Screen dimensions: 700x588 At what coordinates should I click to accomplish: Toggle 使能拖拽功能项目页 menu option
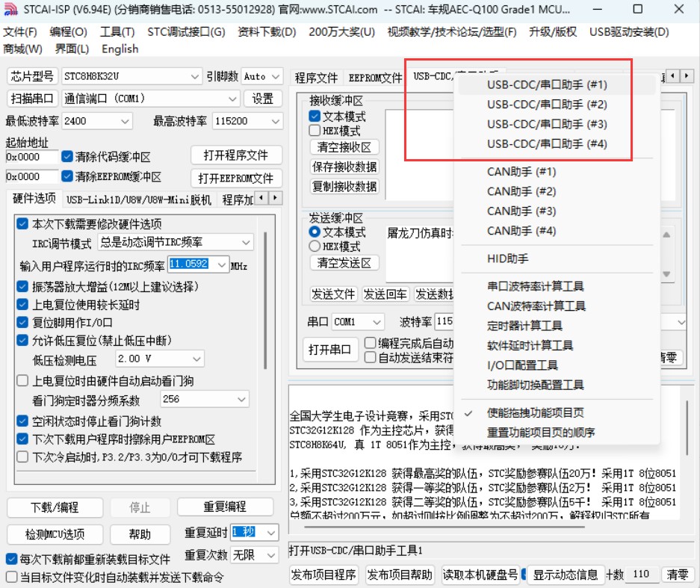(557, 412)
